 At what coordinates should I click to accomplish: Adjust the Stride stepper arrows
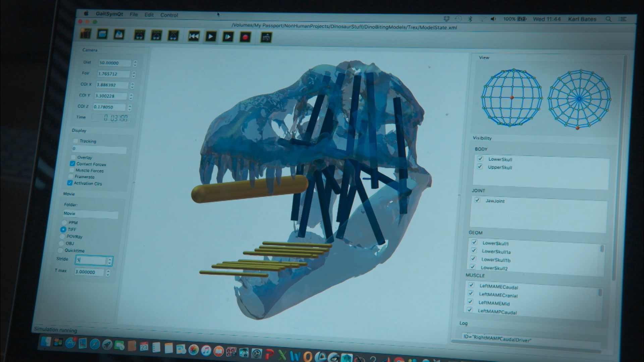click(110, 261)
